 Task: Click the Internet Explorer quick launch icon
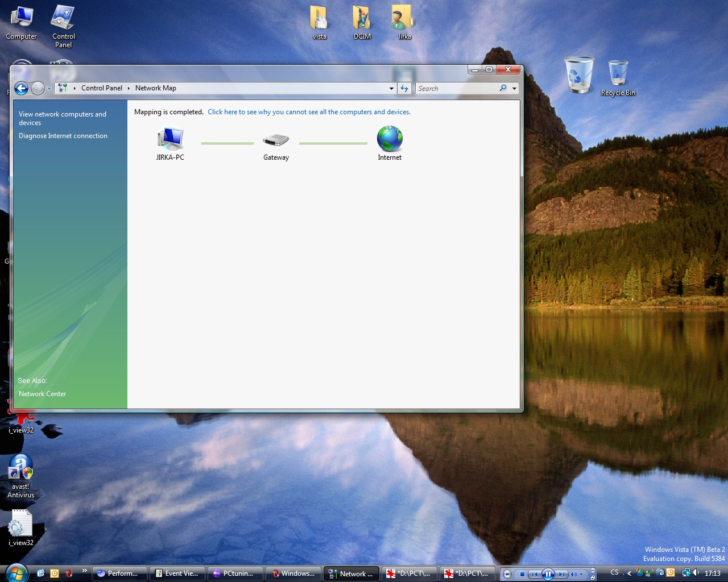[40, 573]
